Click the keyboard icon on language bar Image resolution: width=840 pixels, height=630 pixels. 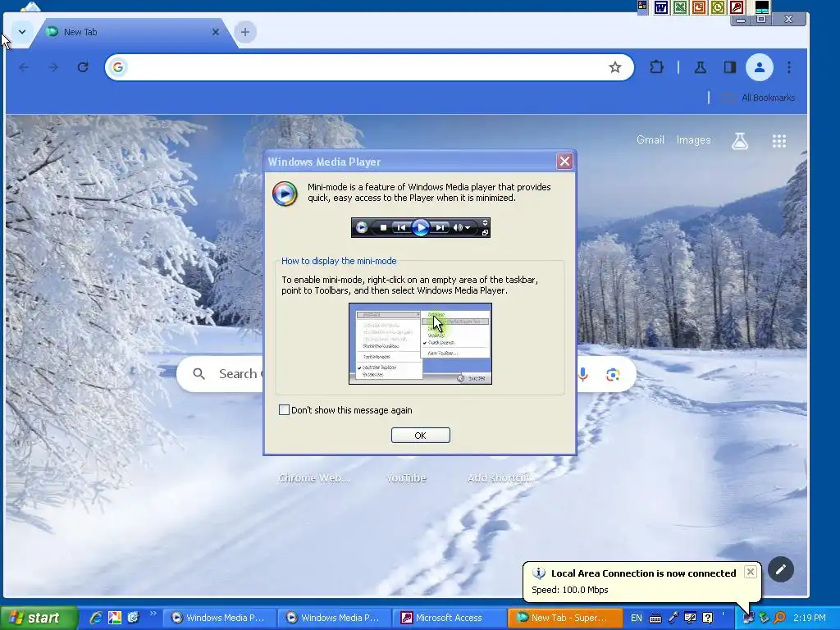655,619
